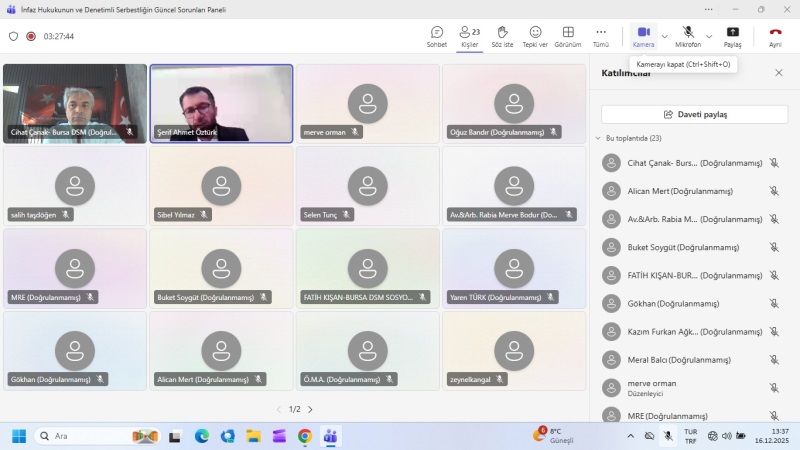800x450 pixels.
Task: Open the Görünüm view options
Action: click(568, 36)
